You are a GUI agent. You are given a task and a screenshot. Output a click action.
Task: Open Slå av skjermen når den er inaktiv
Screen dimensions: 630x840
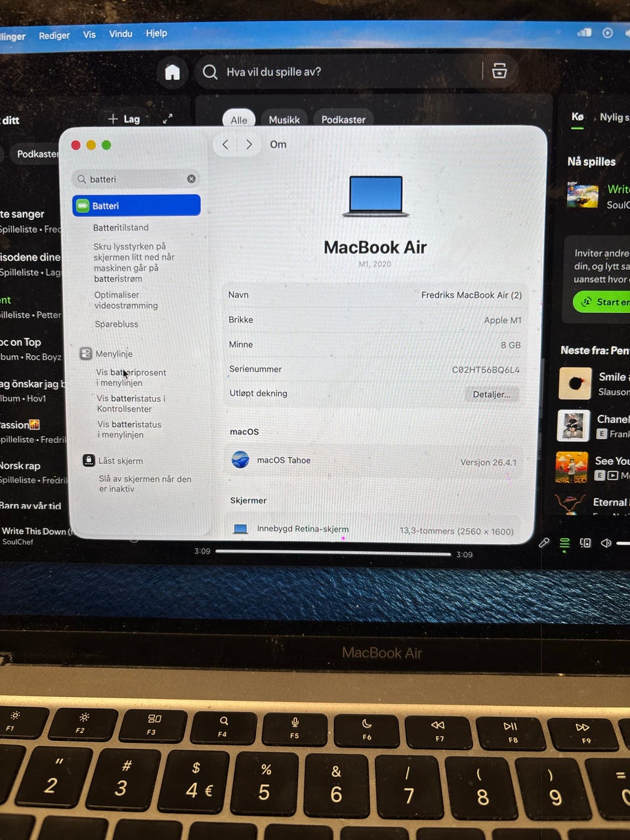coord(145,484)
